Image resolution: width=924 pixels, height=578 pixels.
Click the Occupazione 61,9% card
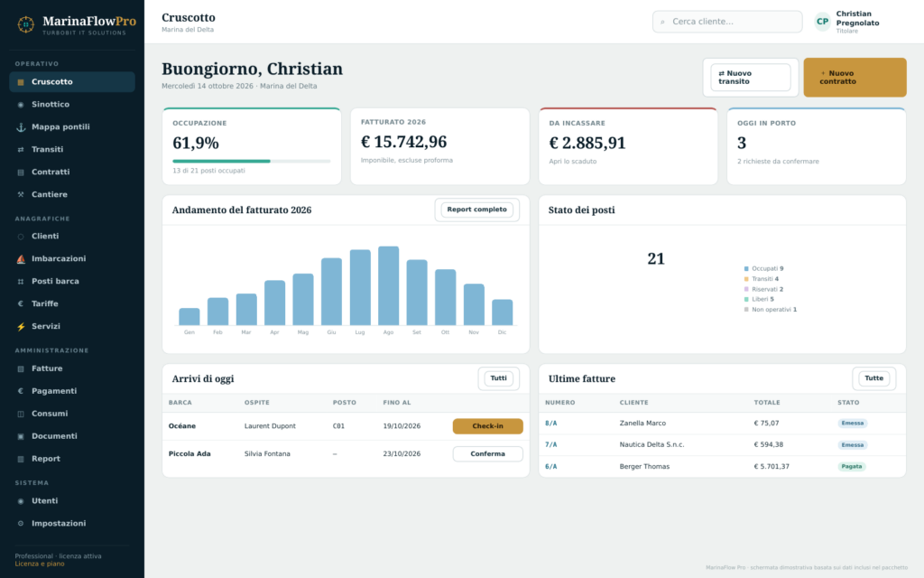point(252,146)
